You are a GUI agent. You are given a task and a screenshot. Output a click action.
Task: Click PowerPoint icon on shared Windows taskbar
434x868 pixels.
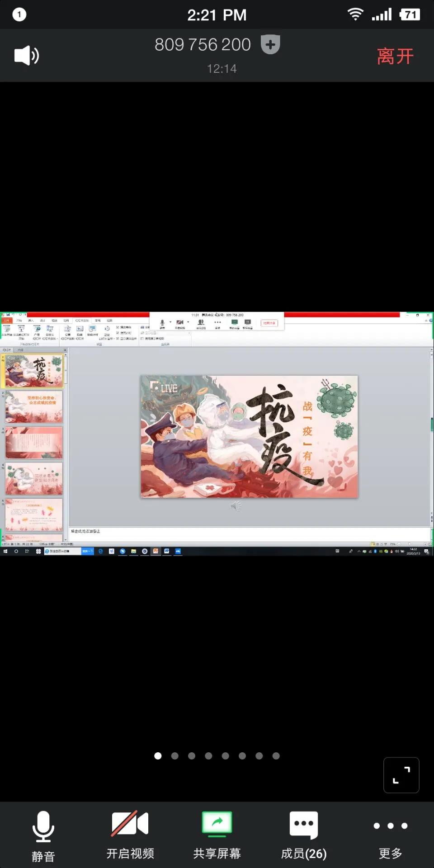pos(156,551)
